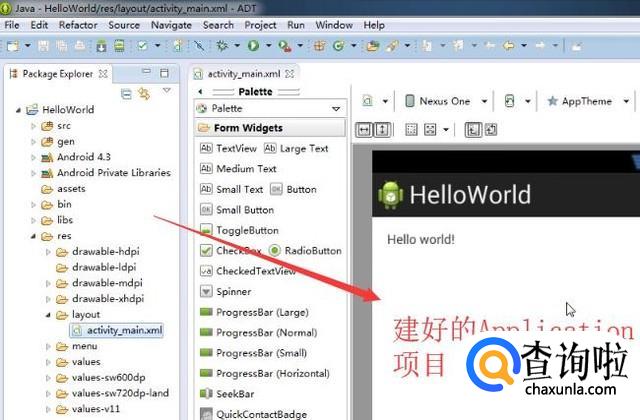Open the Refactor menu
The height and width of the screenshot is (420, 640).
(x=78, y=25)
